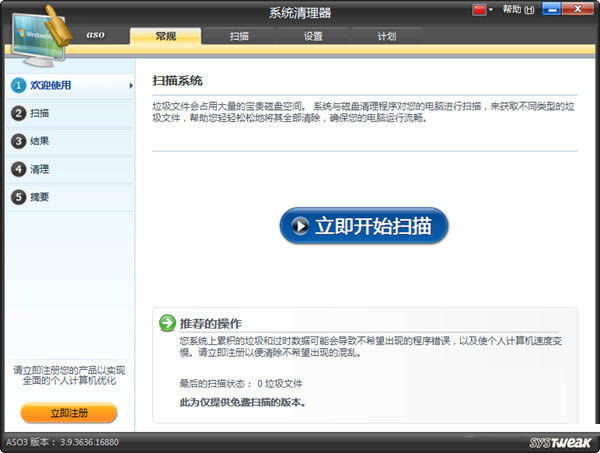The image size is (600, 453).
Task: Click the number 1 step icon
Action: [x=18, y=86]
